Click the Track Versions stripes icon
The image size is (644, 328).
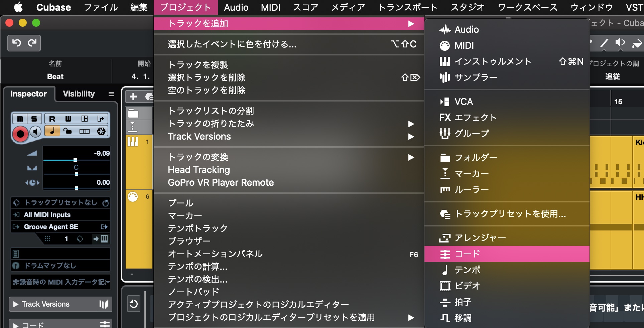pyautogui.click(x=104, y=304)
